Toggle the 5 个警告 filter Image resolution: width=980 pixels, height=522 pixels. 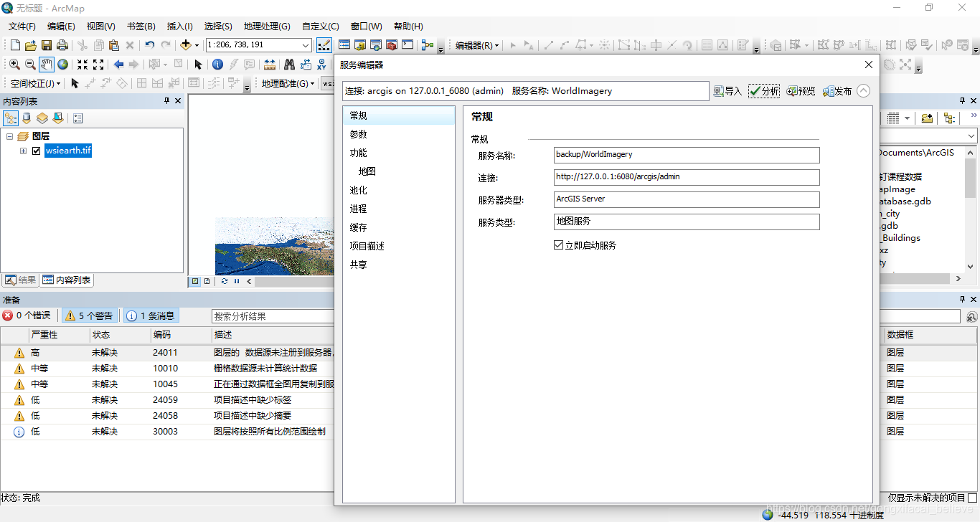click(90, 315)
